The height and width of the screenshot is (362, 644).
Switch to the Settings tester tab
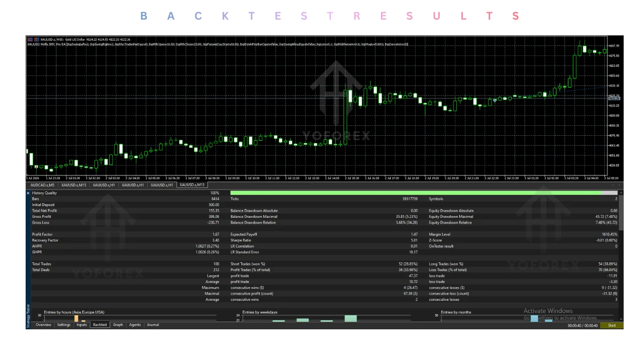(x=64, y=325)
